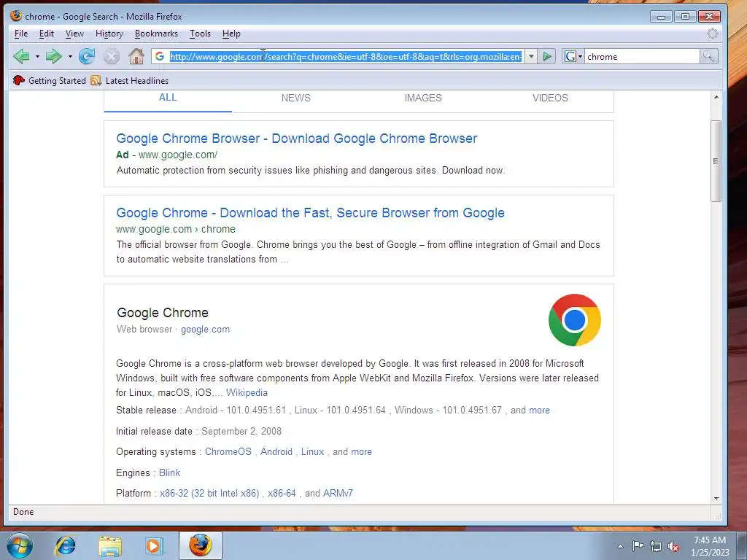The image size is (747, 560).
Task: Click 'more' after Stable release versions
Action: [539, 410]
